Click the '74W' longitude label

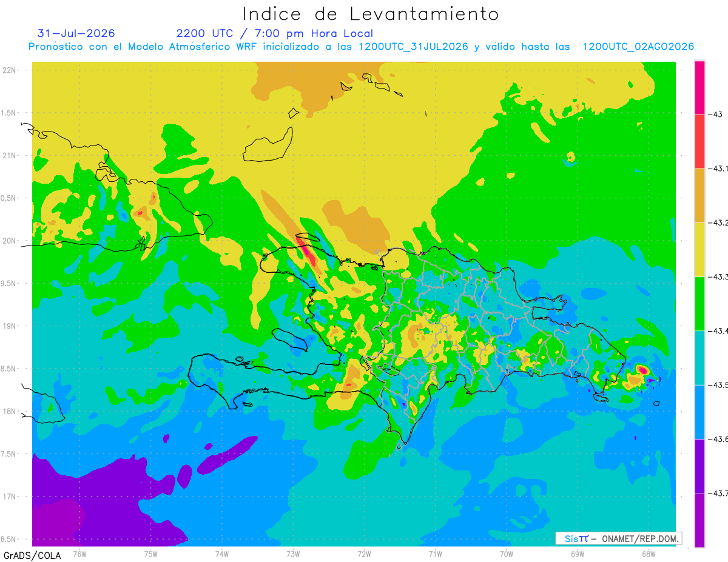click(x=222, y=554)
